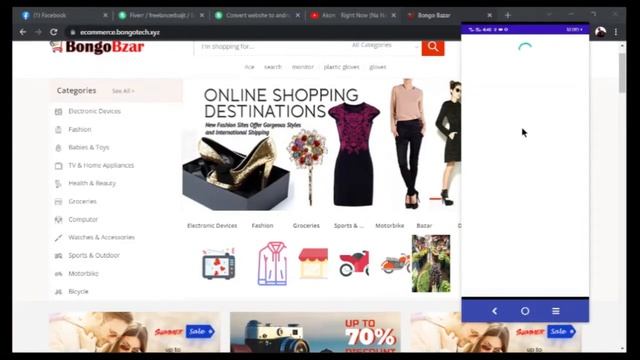640x360 pixels.
Task: Go back with the browser back arrow
Action: point(23,32)
